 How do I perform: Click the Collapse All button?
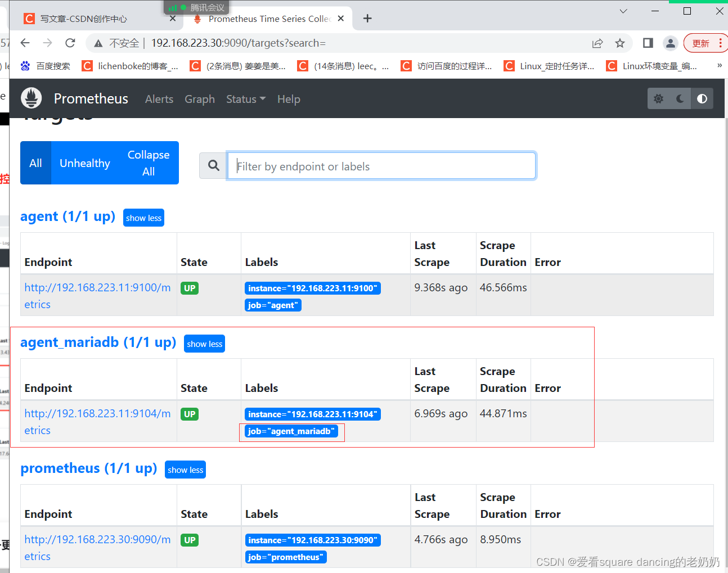tap(149, 163)
